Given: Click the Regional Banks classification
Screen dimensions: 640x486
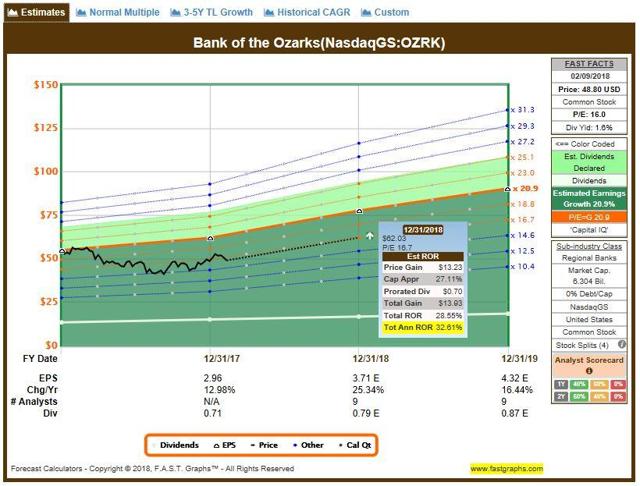Looking at the screenshot, I should [589, 258].
